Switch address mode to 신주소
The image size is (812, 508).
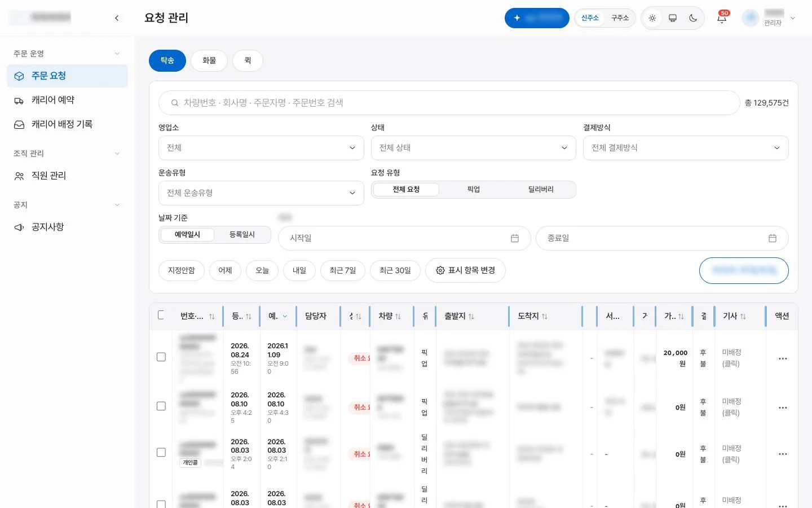590,18
